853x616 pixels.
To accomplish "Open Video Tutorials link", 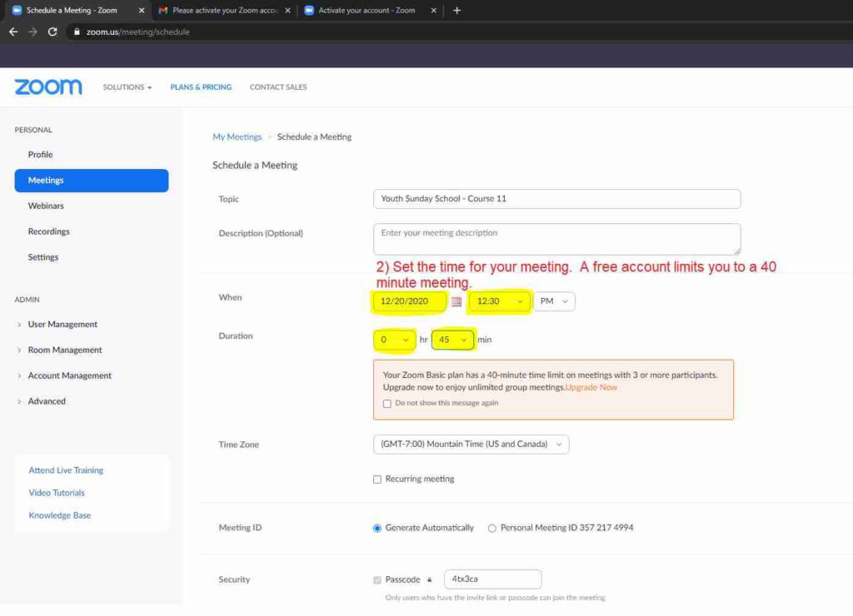I will 57,493.
